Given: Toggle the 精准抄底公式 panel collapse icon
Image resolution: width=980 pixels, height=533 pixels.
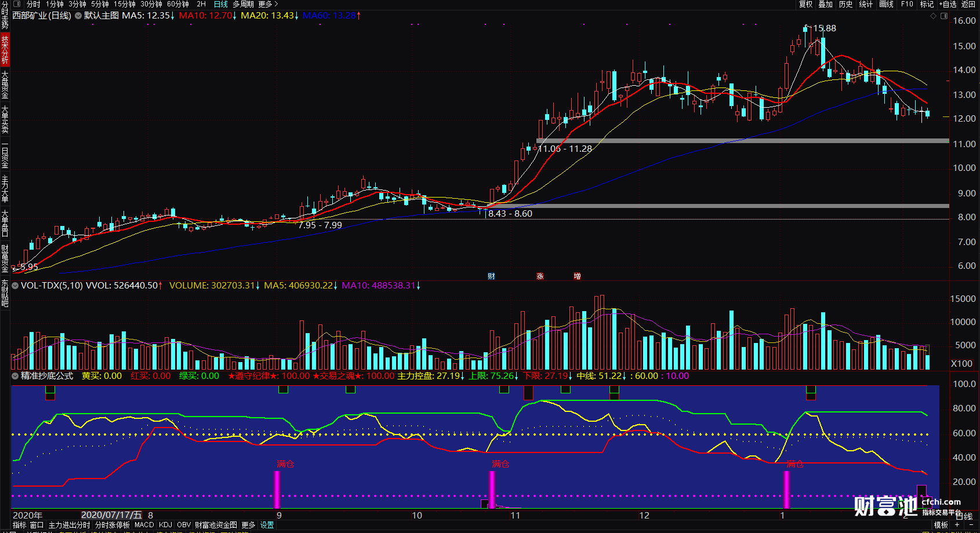Looking at the screenshot, I should [x=15, y=376].
